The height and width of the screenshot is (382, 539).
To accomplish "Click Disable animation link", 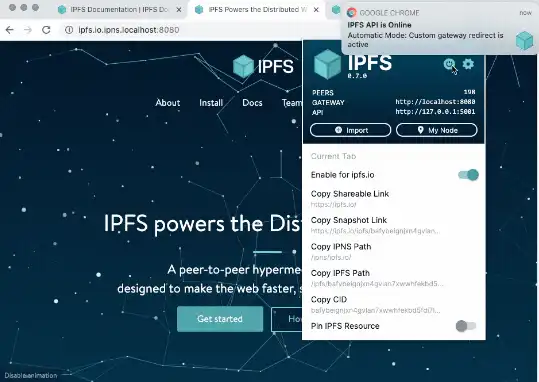I will [x=31, y=375].
